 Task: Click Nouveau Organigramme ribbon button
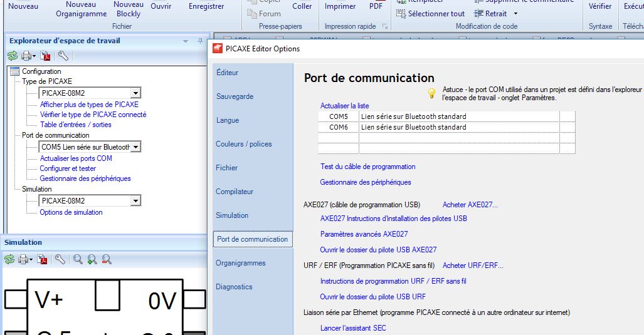pos(82,9)
